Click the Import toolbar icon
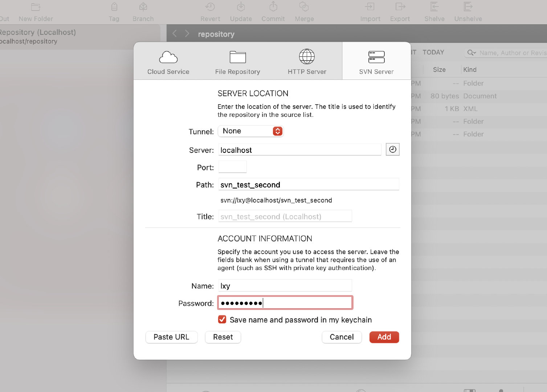547x392 pixels. (x=370, y=7)
